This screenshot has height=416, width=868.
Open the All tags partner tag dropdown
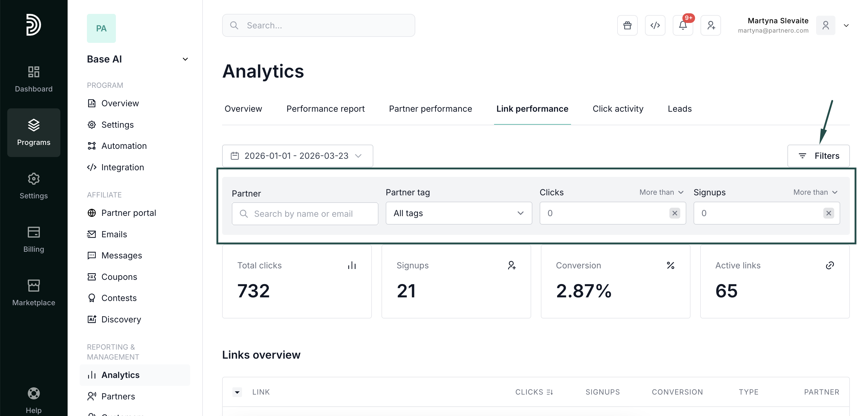[x=458, y=213]
